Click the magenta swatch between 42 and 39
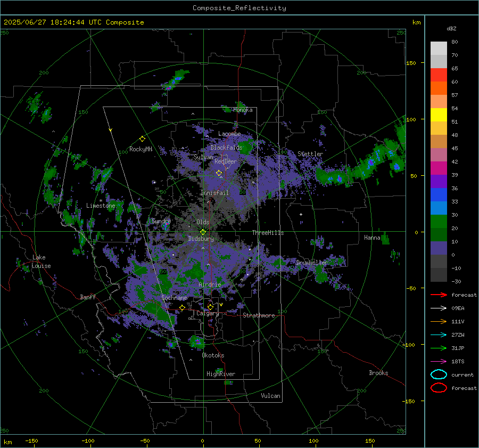 coord(439,168)
